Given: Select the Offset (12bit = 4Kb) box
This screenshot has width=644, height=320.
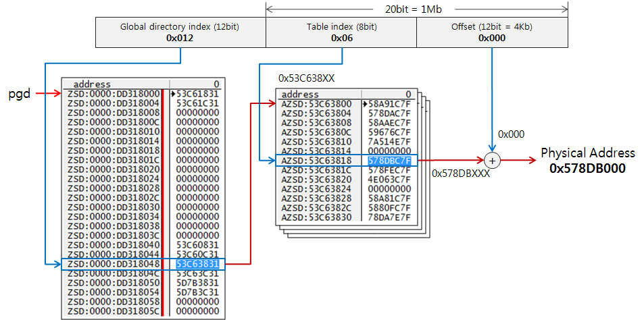Looking at the screenshot, I should 491,32.
